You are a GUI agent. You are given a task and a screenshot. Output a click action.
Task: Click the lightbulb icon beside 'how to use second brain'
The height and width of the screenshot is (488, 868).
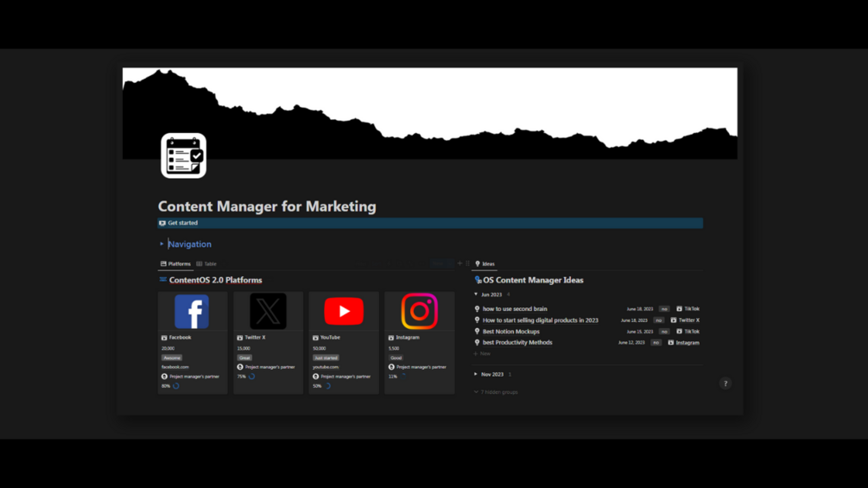click(477, 308)
